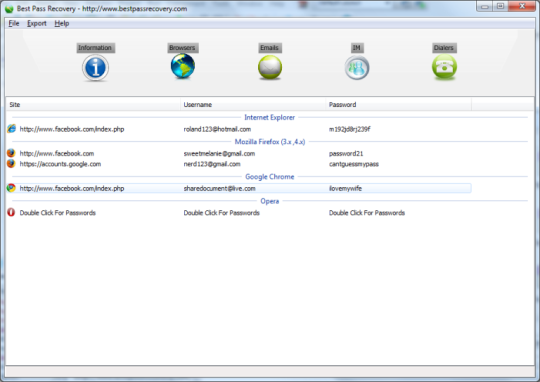
Task: Click the IM label button
Action: tap(357, 48)
